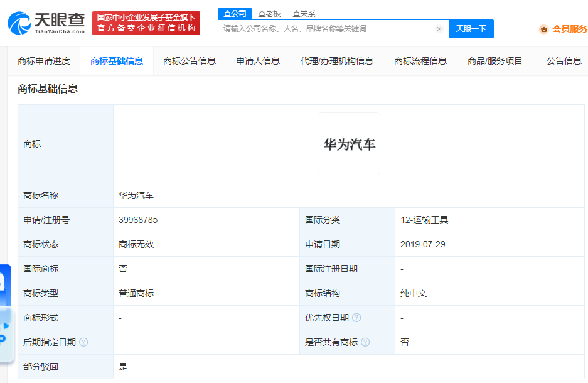Screen dimensions: 588x383
Task: Open the help icon beside 后期指定日期
Action: point(83,342)
